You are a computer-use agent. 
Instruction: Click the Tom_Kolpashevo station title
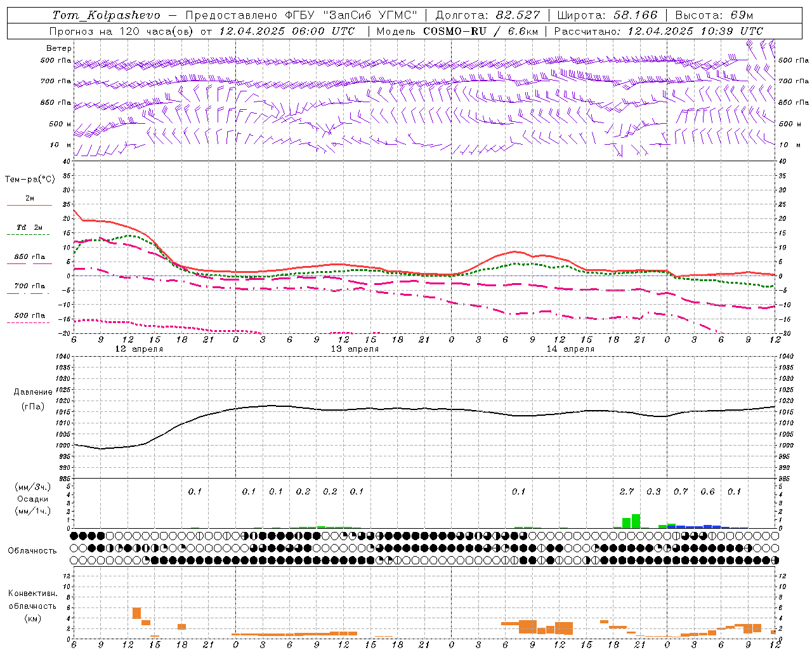pos(107,15)
